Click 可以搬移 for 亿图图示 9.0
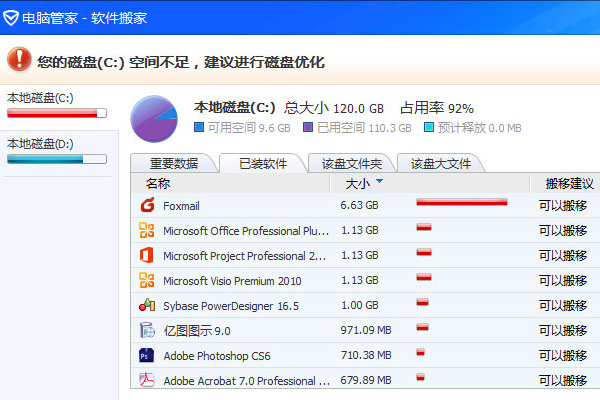 point(563,330)
